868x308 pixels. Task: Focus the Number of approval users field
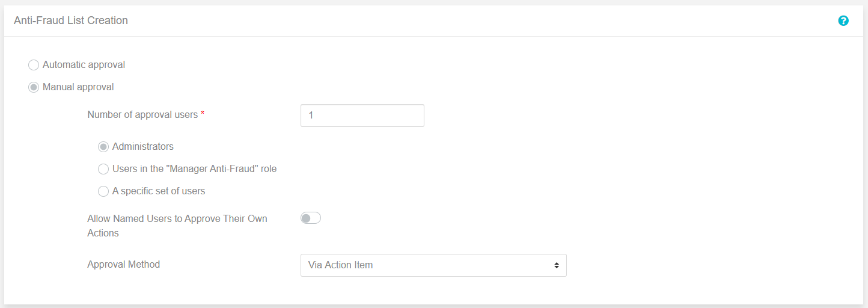(362, 115)
